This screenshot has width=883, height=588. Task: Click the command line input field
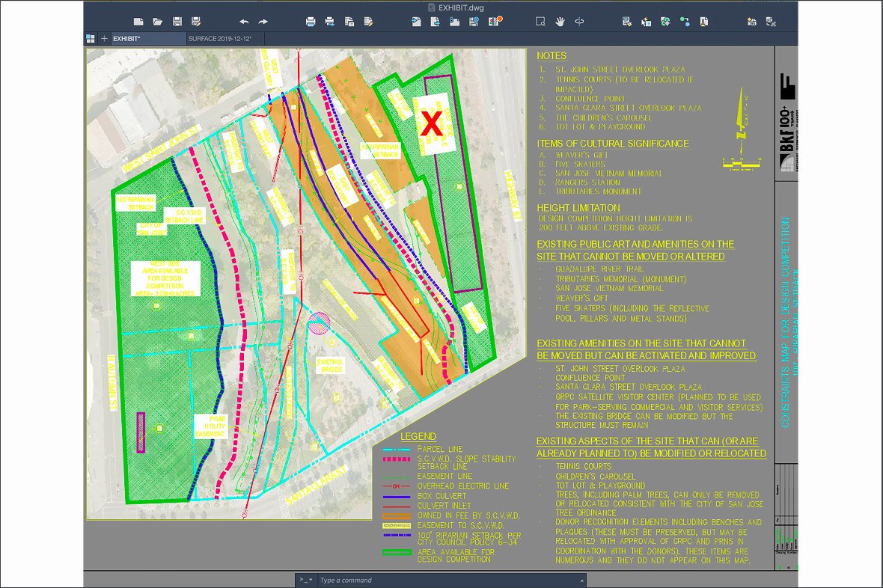(447, 580)
